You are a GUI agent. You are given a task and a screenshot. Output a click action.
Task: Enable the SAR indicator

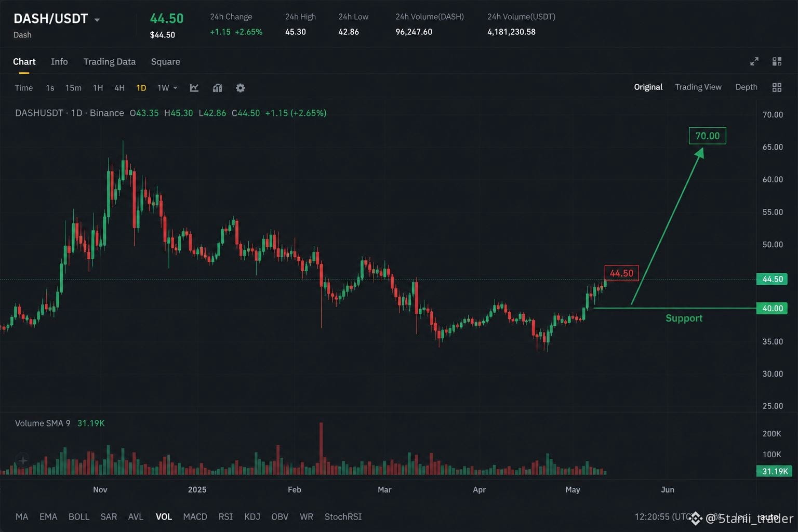click(x=109, y=516)
